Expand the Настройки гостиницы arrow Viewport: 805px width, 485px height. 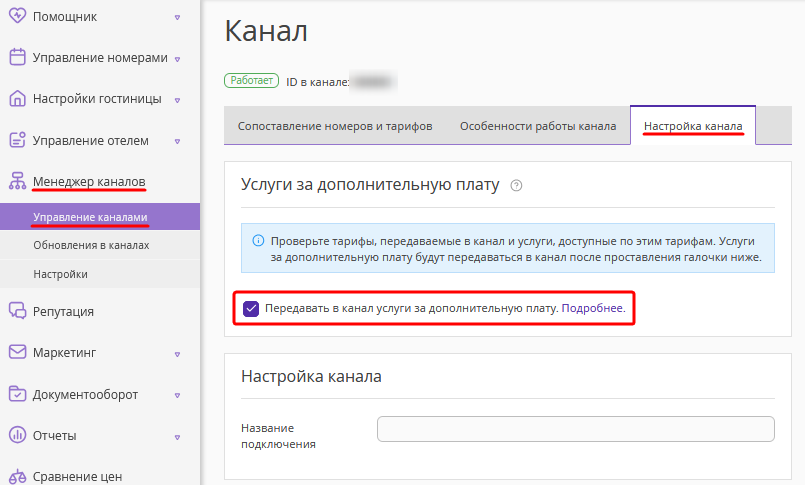(x=177, y=100)
